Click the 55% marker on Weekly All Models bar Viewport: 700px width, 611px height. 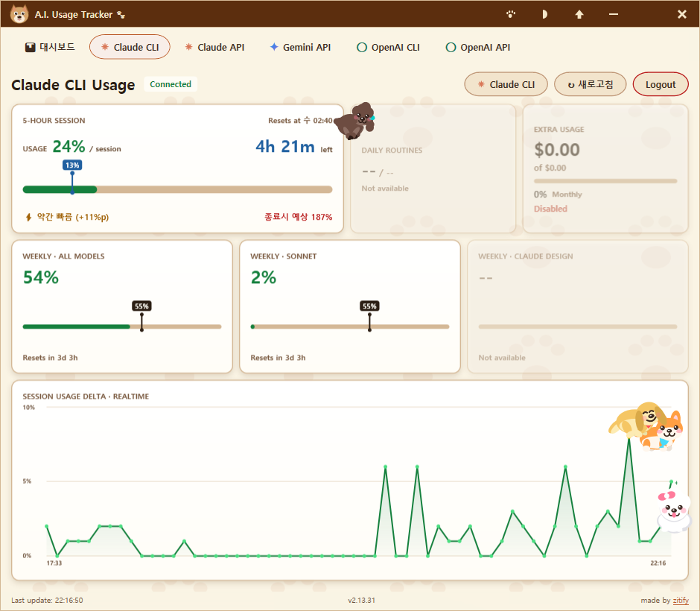coord(141,306)
